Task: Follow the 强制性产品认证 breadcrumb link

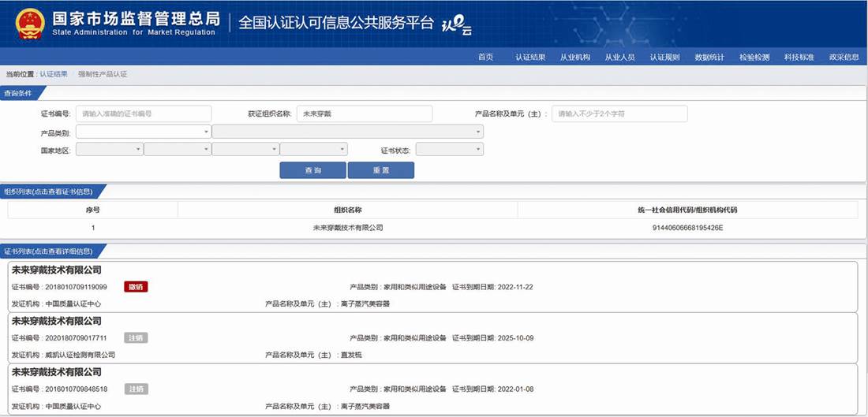Action: pyautogui.click(x=103, y=74)
